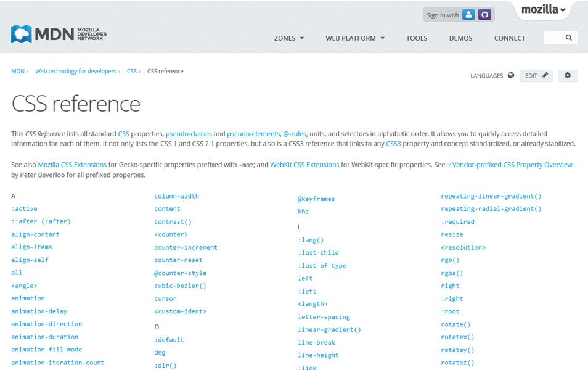Select the Connect menu item
The width and height of the screenshot is (588, 370).
pos(509,38)
